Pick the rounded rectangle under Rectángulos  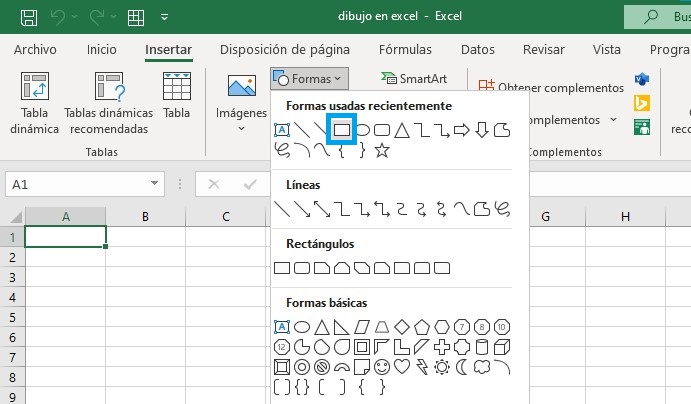tap(302, 268)
